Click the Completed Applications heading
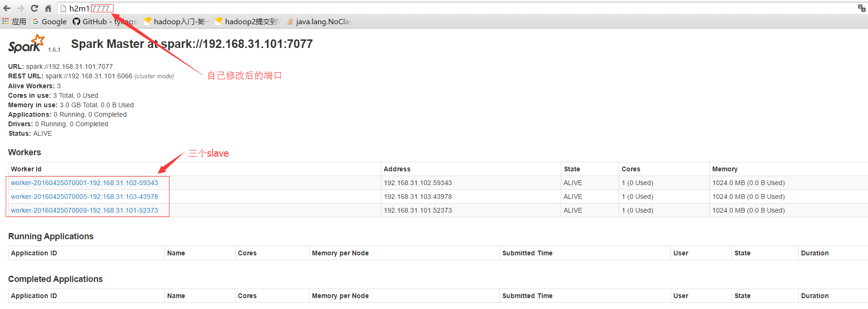 coord(56,279)
